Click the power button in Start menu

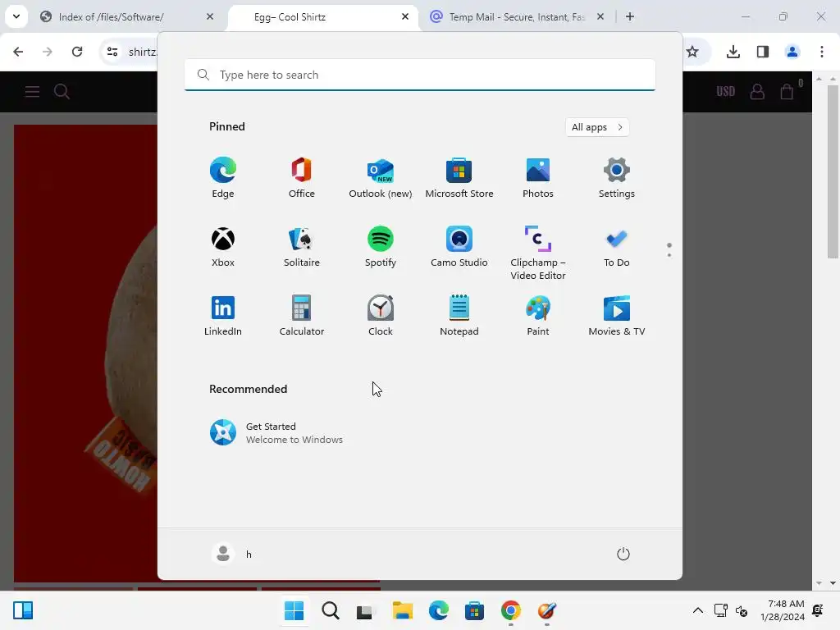click(623, 554)
